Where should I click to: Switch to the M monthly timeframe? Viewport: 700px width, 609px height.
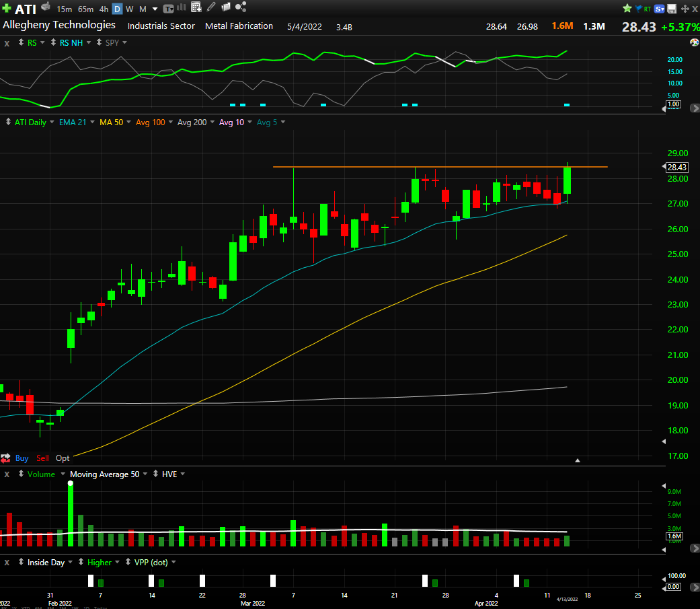[143, 9]
